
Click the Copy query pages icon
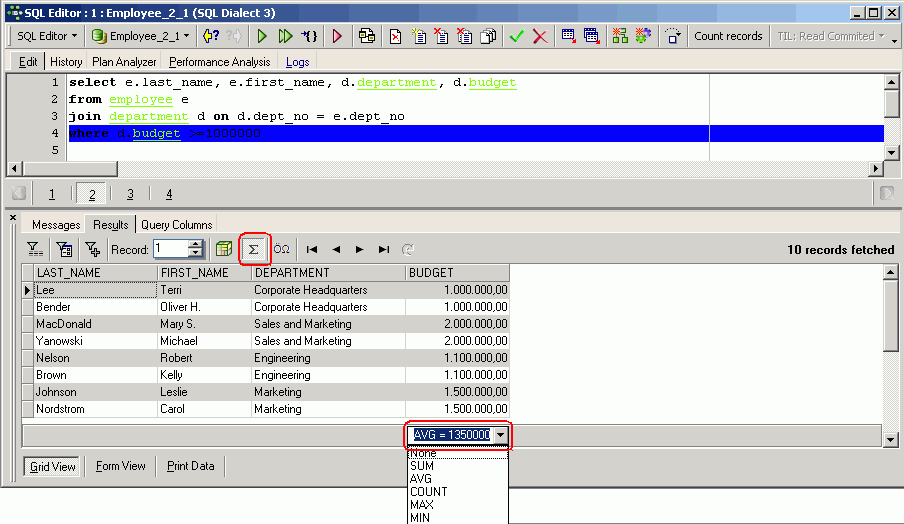[x=488, y=36]
